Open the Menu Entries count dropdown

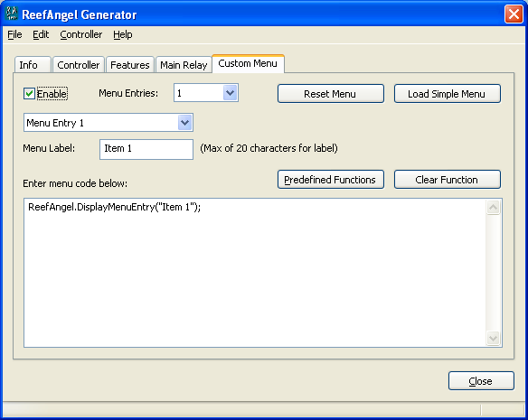coord(230,92)
